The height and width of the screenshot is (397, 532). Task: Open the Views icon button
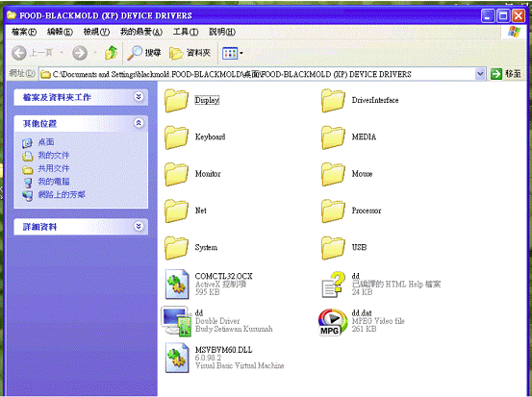230,53
